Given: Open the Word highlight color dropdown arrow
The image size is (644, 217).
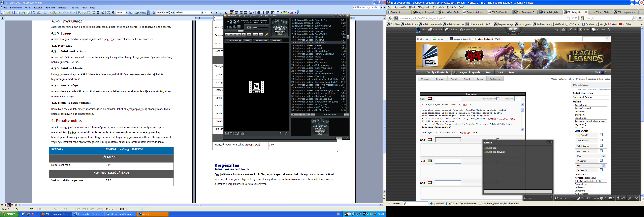Looking at the screenshot, I should (288, 13).
